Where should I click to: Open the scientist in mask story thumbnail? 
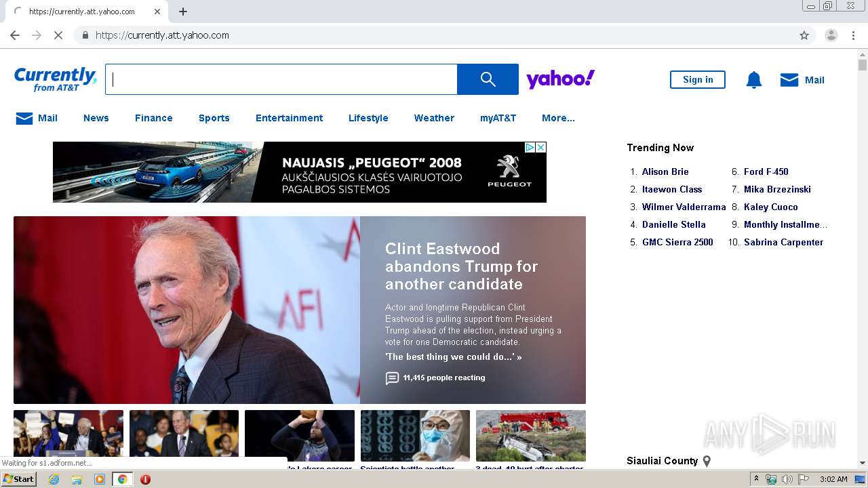click(x=415, y=436)
